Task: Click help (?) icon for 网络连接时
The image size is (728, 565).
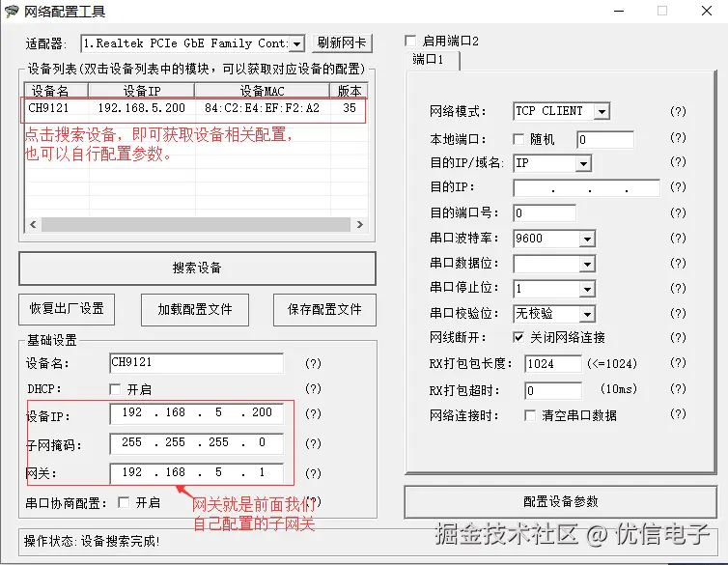Action: (678, 413)
